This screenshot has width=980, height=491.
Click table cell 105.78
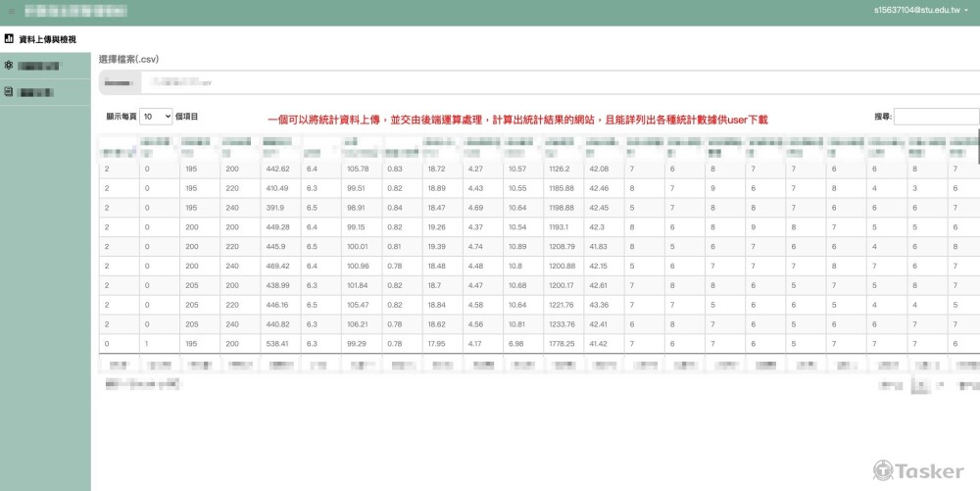pyautogui.click(x=362, y=169)
